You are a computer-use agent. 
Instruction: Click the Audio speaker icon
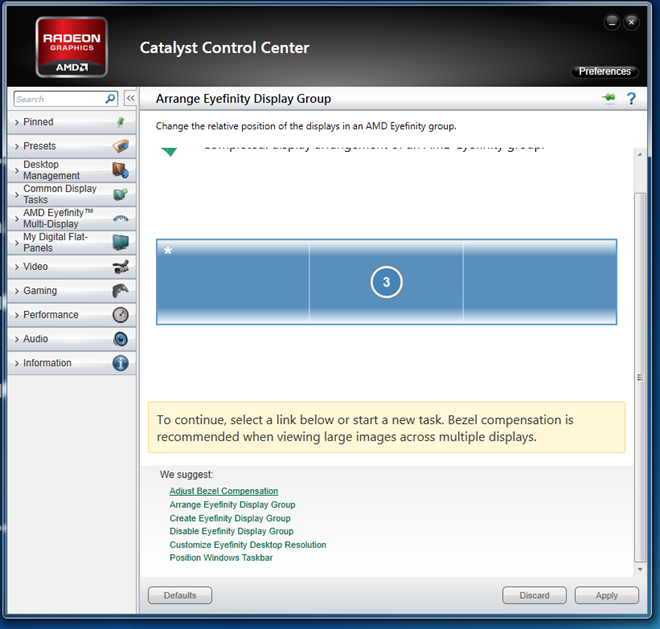pos(120,339)
